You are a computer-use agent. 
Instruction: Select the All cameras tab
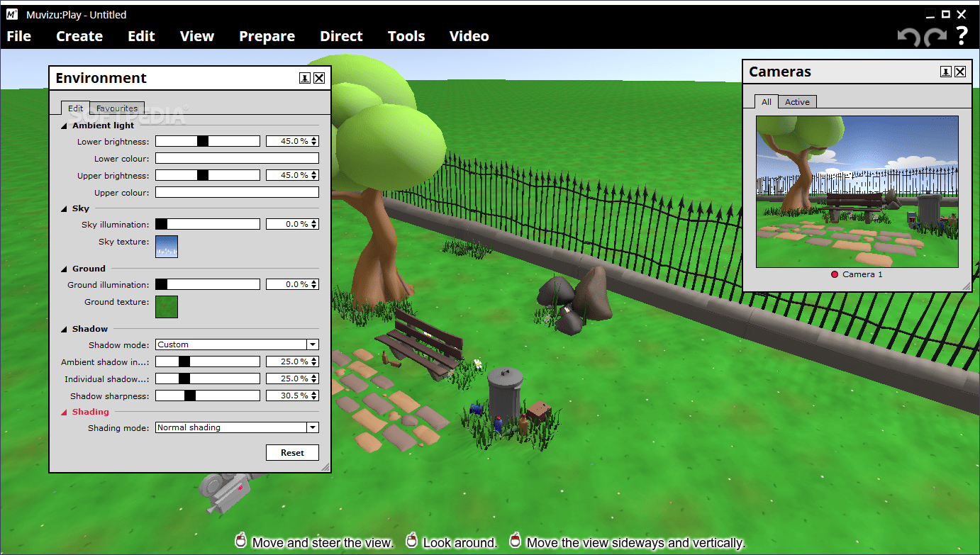click(767, 101)
